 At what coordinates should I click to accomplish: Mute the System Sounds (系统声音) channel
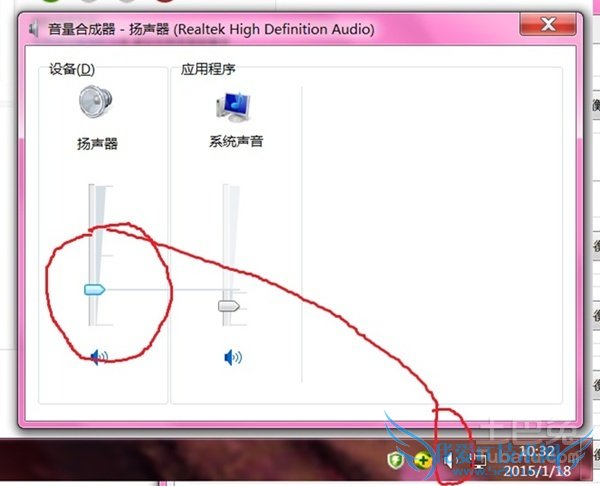[x=233, y=357]
